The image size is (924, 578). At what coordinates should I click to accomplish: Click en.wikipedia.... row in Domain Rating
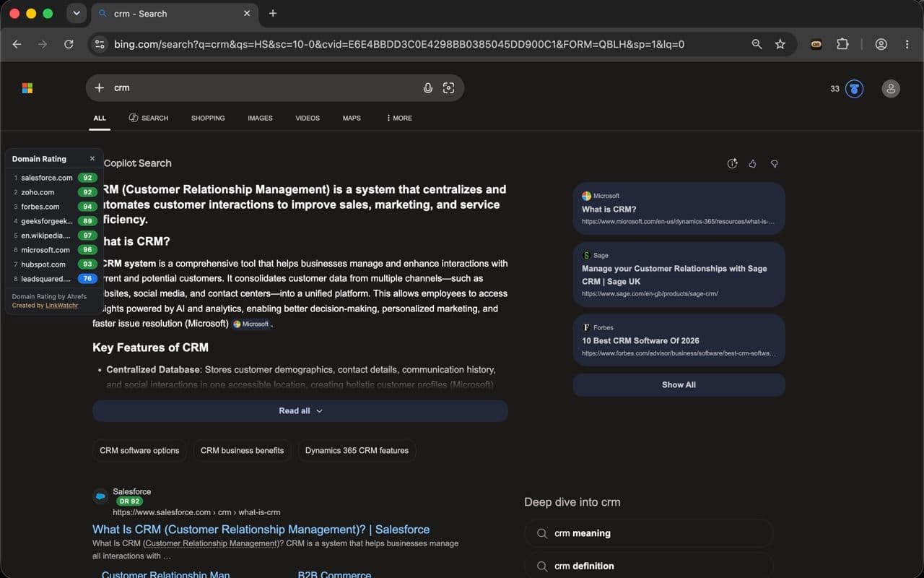(x=54, y=236)
